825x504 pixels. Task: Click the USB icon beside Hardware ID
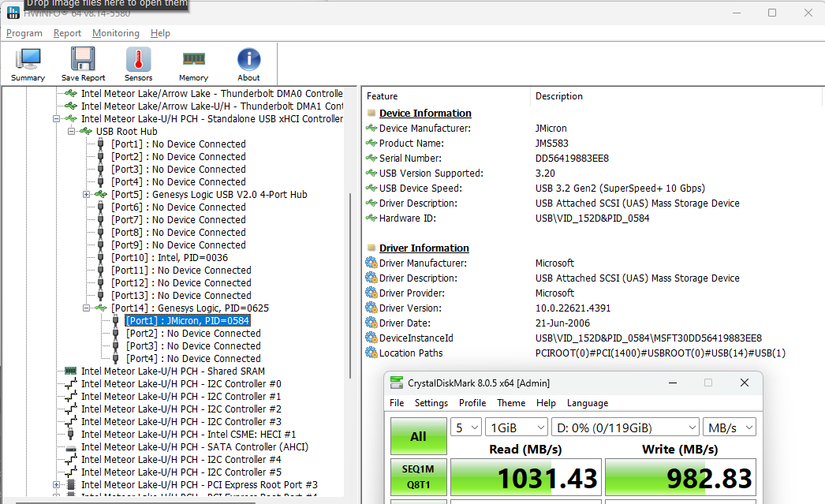pos(371,218)
